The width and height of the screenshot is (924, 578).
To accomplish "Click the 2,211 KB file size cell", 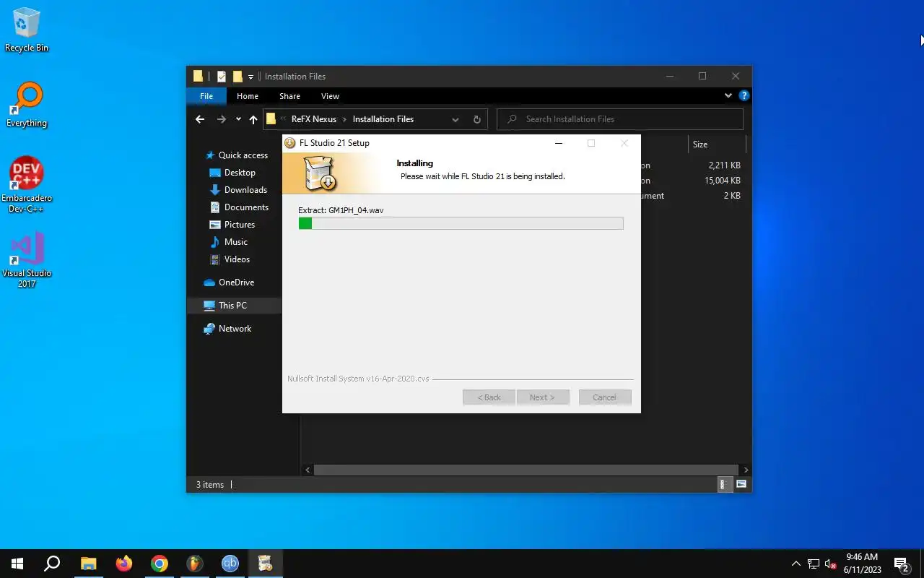I will [x=724, y=165].
